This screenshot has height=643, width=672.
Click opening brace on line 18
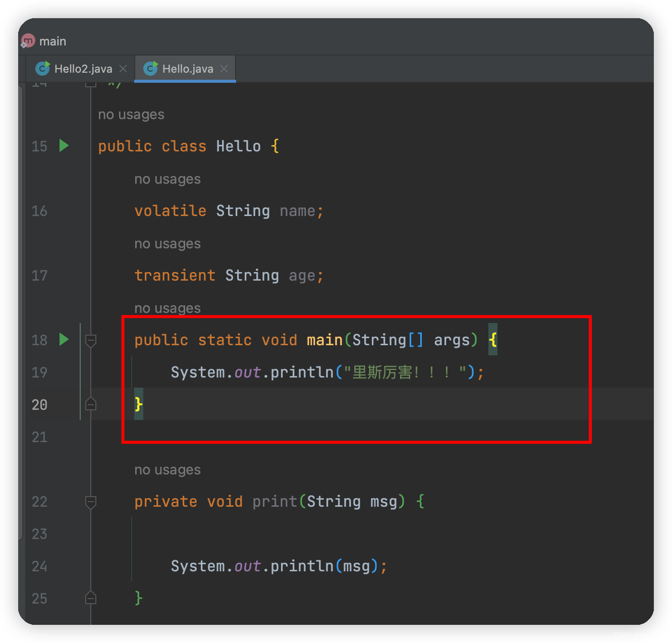click(493, 340)
